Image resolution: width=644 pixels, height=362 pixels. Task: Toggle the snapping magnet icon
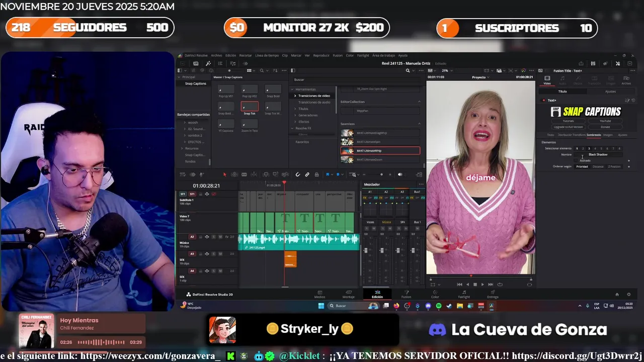click(298, 174)
